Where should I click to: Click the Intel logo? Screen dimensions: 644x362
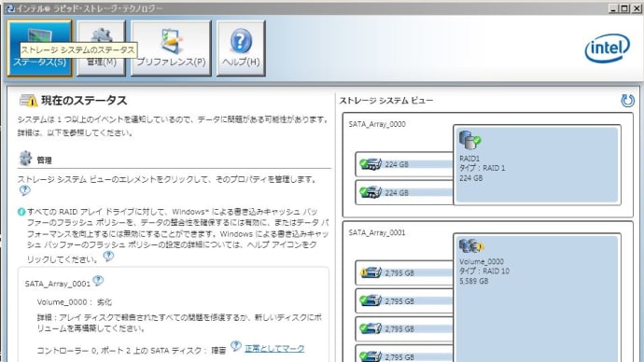[607, 48]
